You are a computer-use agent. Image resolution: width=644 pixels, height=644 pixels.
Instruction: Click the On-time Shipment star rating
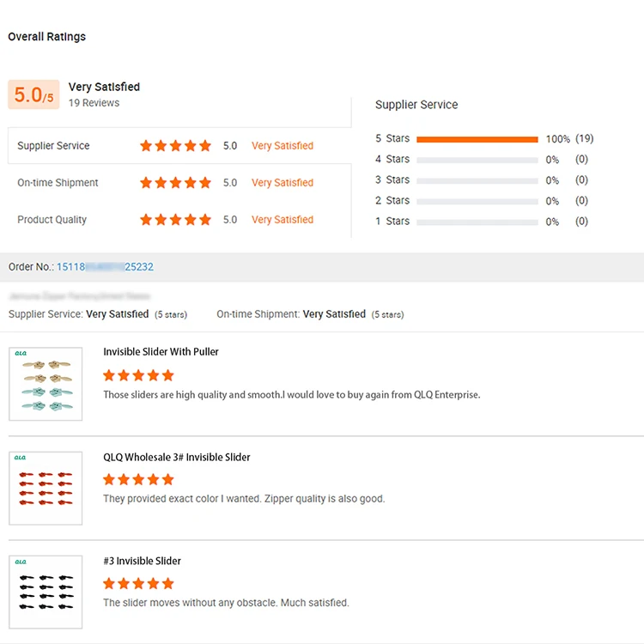point(175,183)
